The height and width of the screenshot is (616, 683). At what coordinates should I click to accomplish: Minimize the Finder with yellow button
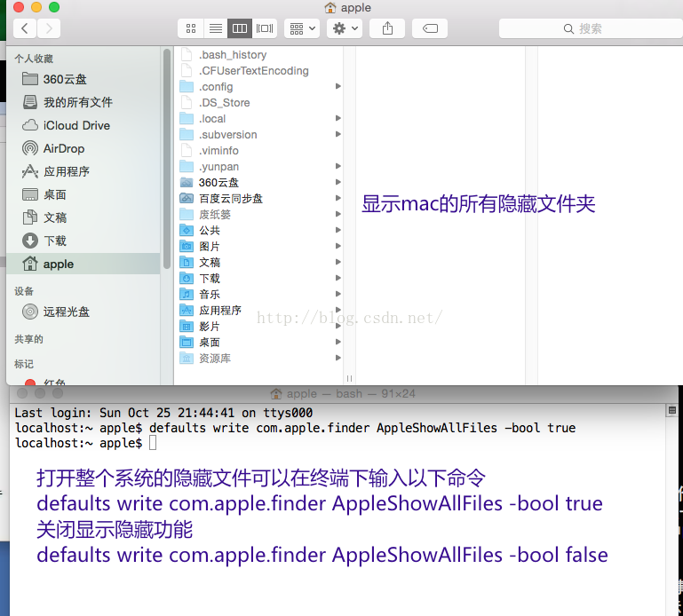point(36,7)
